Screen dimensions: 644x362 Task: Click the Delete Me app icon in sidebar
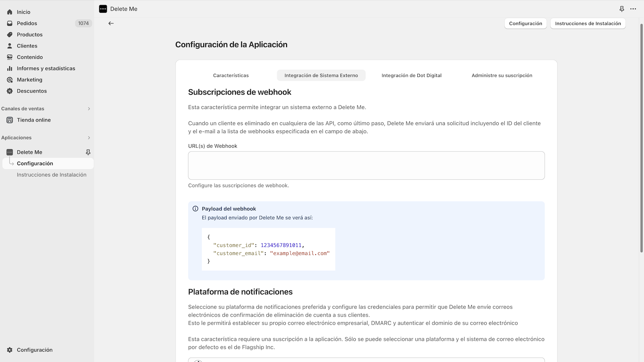(10, 152)
